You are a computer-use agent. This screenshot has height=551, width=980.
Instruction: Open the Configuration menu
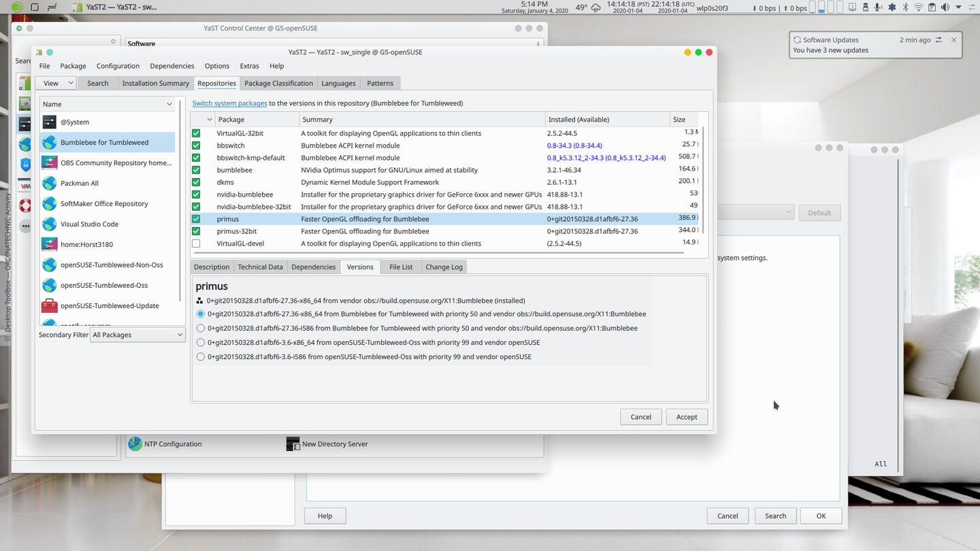pyautogui.click(x=118, y=66)
